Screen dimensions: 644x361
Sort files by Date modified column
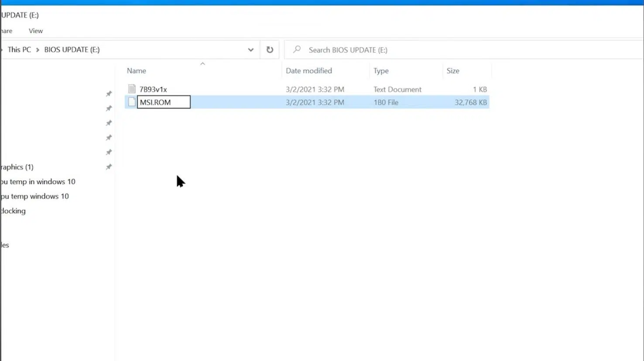309,71
